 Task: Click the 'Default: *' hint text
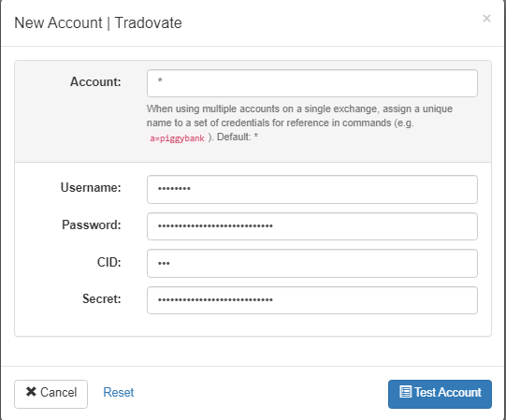[x=238, y=137]
